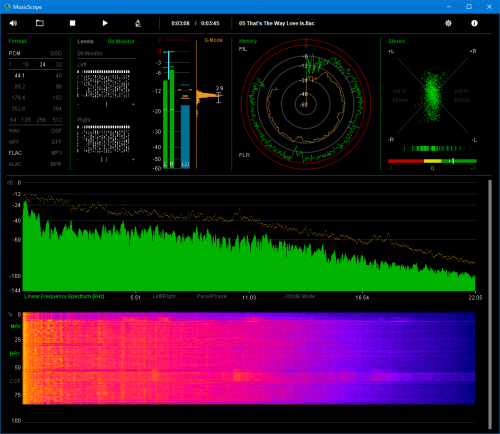Mute audio with the speaker icon

tap(13, 23)
